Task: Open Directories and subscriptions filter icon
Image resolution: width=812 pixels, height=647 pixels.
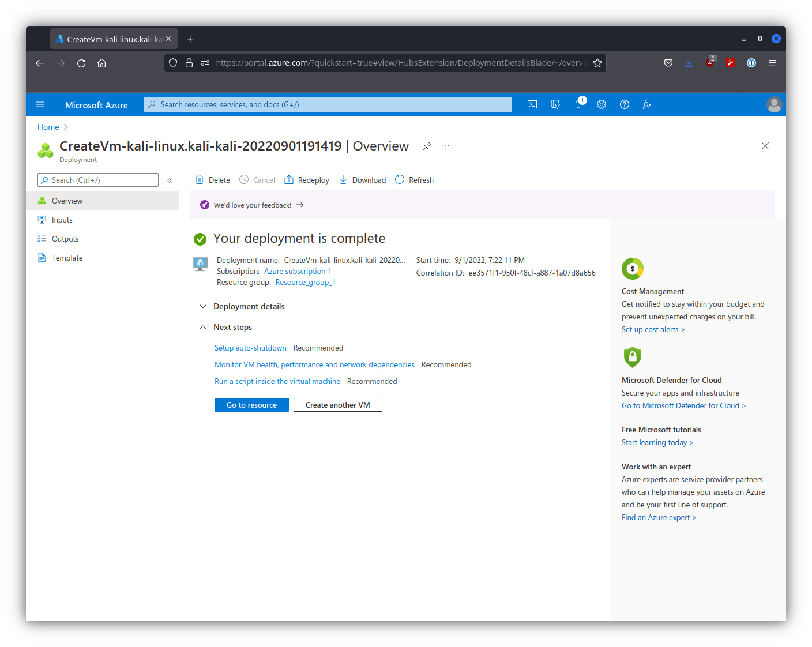Action: click(x=555, y=104)
